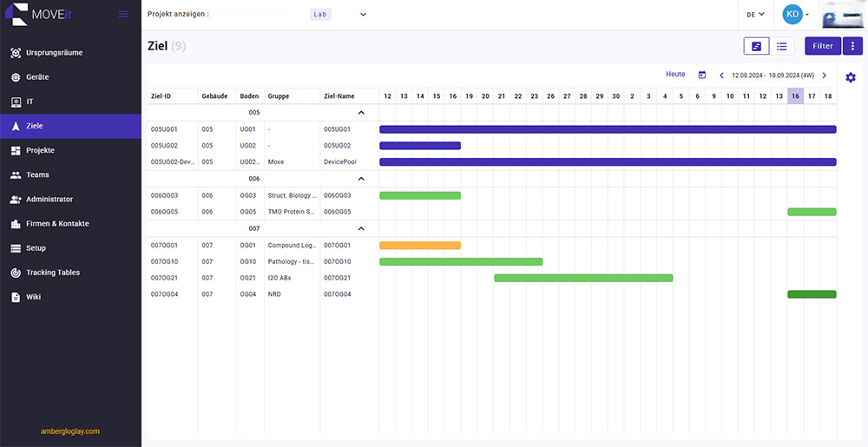Open Teams page
Viewport: 868px width, 447px height.
coord(37,174)
